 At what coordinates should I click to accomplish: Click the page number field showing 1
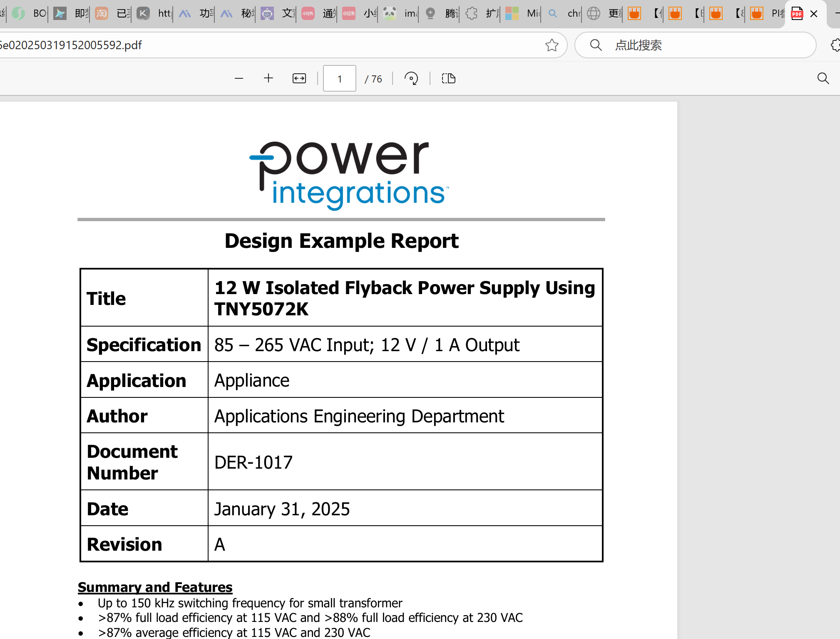pyautogui.click(x=340, y=78)
